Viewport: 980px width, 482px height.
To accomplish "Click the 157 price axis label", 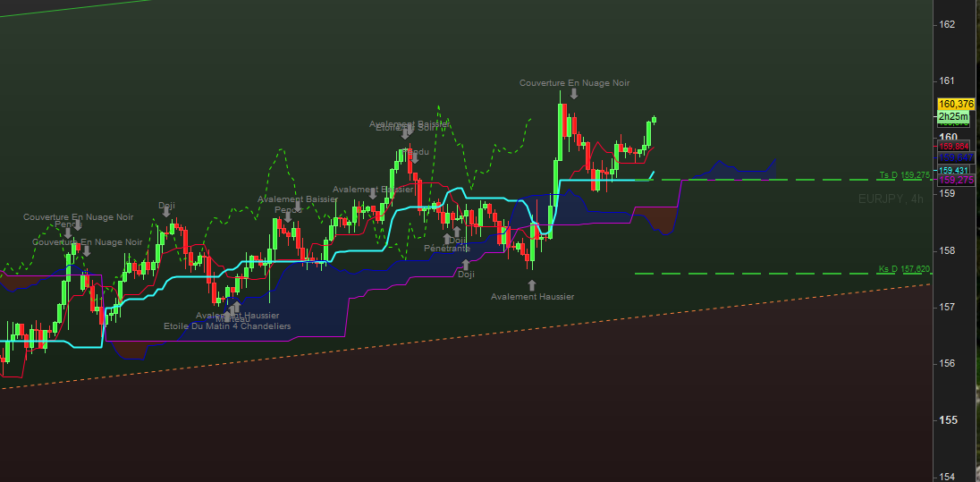I will [x=947, y=307].
